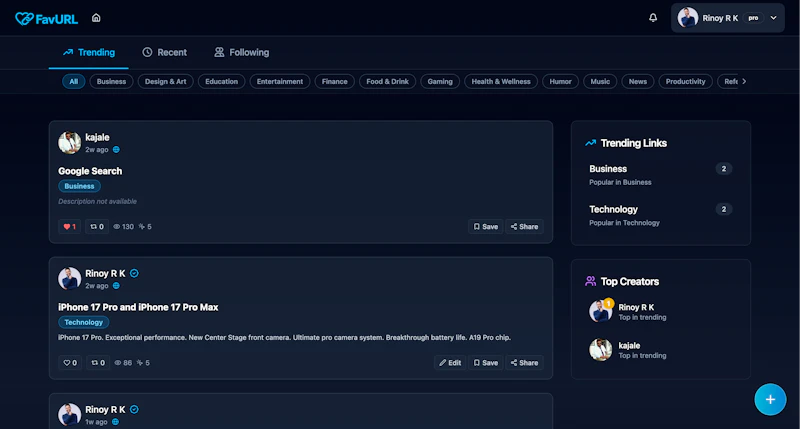Click the 130 views eye icon
This screenshot has height=429, width=800.
point(117,227)
